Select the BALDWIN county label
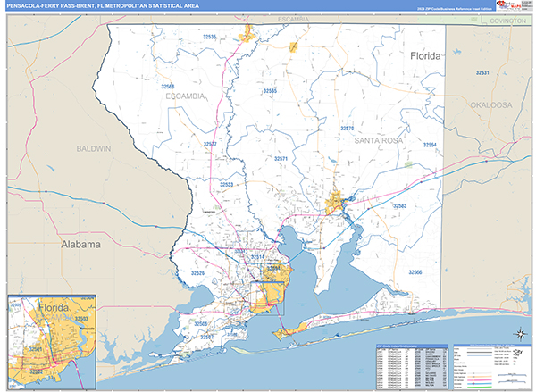Image resolution: width=536 pixels, height=392 pixels. coord(93,148)
